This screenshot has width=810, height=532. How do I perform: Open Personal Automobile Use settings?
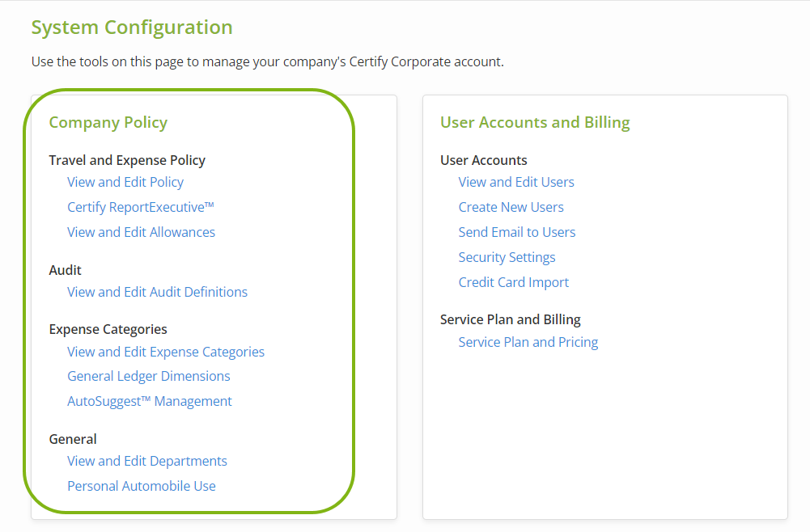pyautogui.click(x=141, y=486)
